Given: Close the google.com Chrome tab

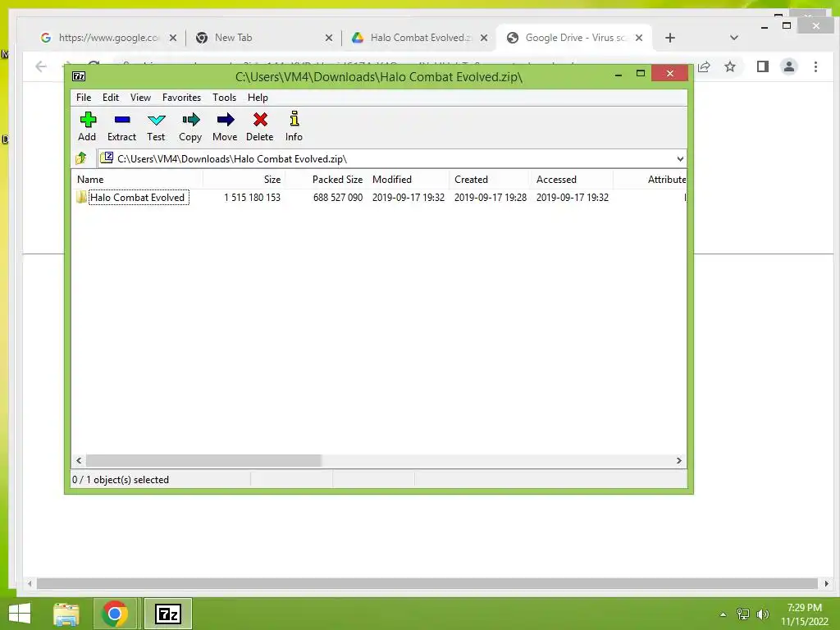Looking at the screenshot, I should pyautogui.click(x=173, y=38).
